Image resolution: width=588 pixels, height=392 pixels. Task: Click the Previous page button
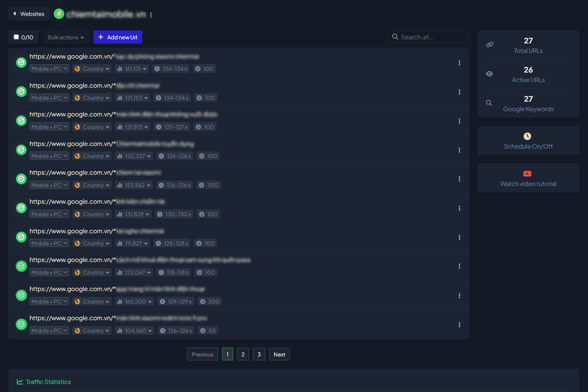(203, 354)
